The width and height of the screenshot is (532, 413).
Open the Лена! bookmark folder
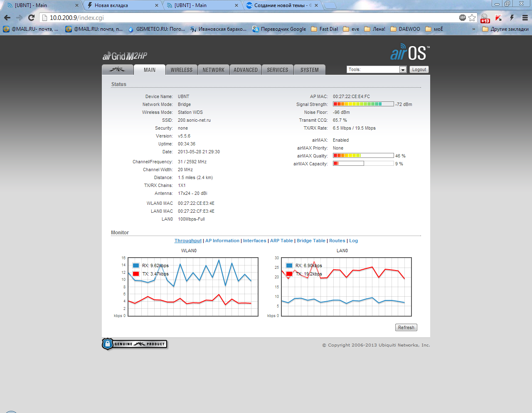(x=374, y=29)
